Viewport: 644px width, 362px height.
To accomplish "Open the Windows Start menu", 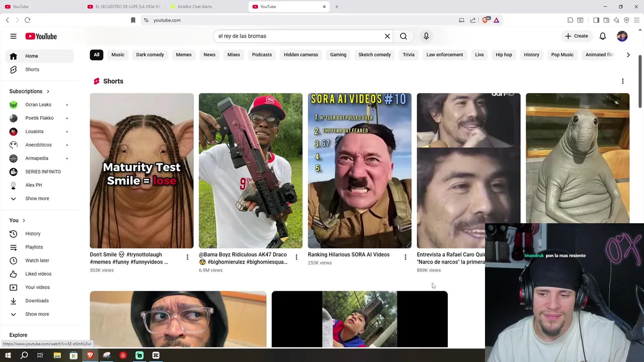I will [x=8, y=355].
